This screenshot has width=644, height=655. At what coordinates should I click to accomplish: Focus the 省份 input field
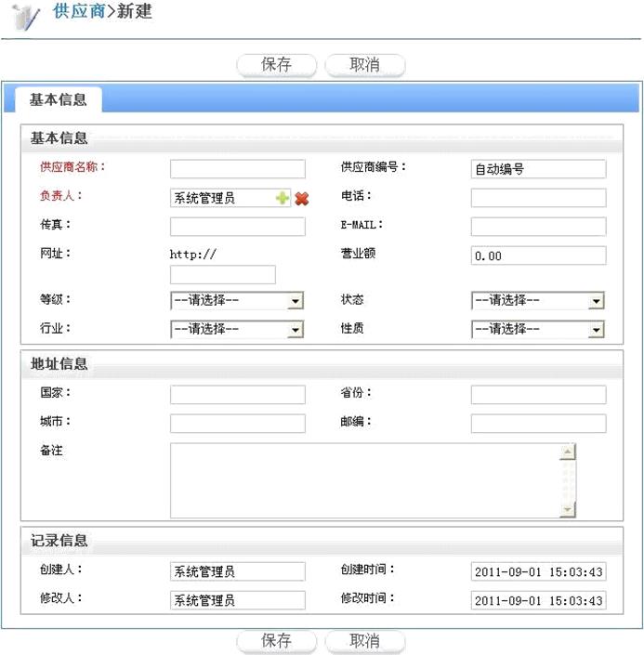click(x=538, y=394)
